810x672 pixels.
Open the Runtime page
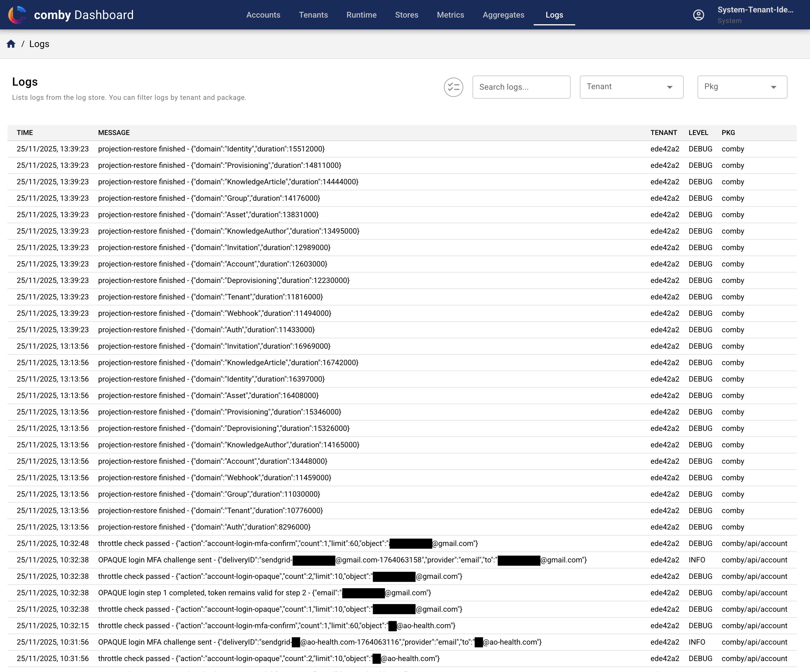pyautogui.click(x=361, y=15)
